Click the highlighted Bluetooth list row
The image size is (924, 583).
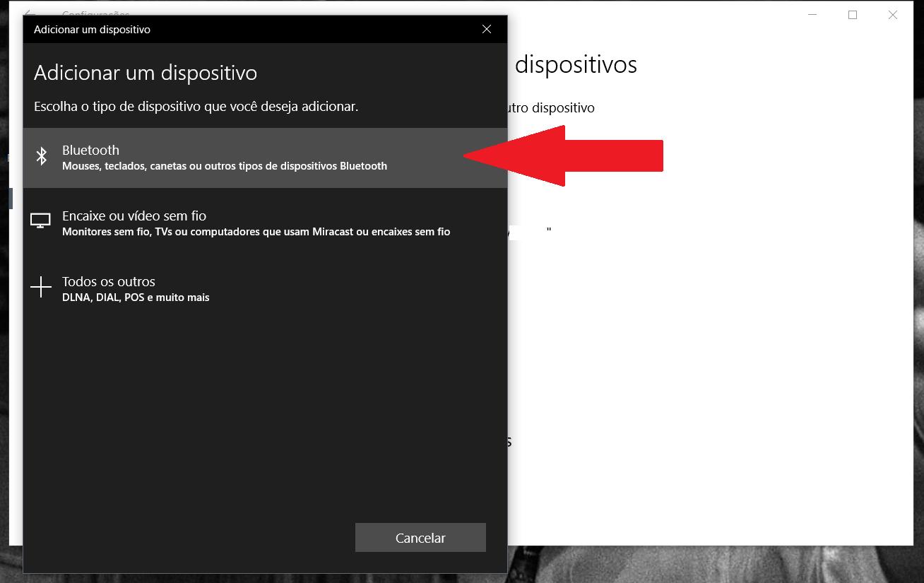265,157
